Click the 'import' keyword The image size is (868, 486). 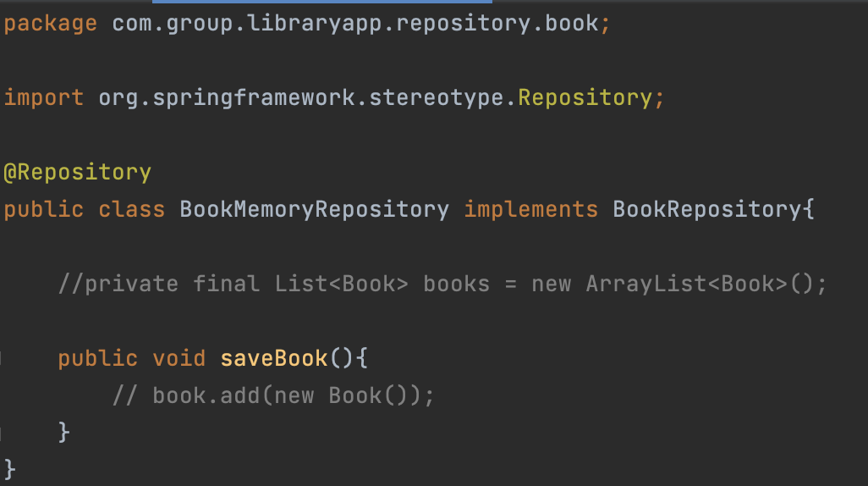(44, 97)
